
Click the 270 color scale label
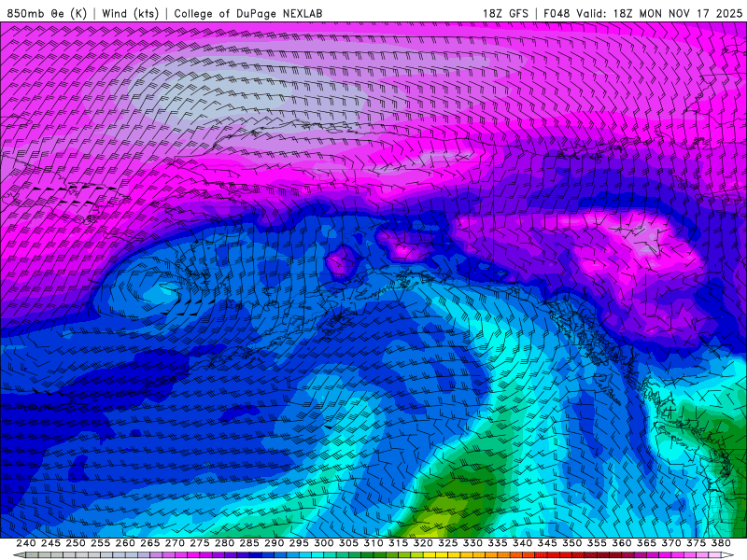175,543
